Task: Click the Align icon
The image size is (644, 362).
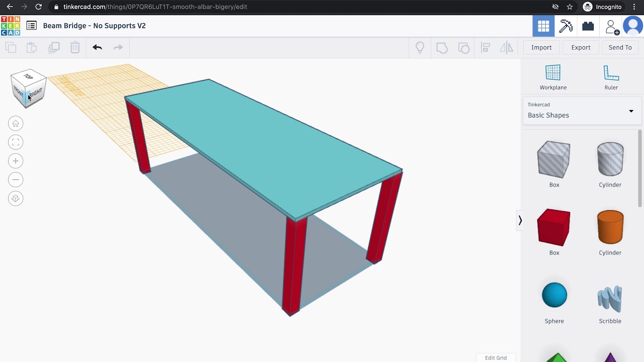Action: (x=486, y=48)
